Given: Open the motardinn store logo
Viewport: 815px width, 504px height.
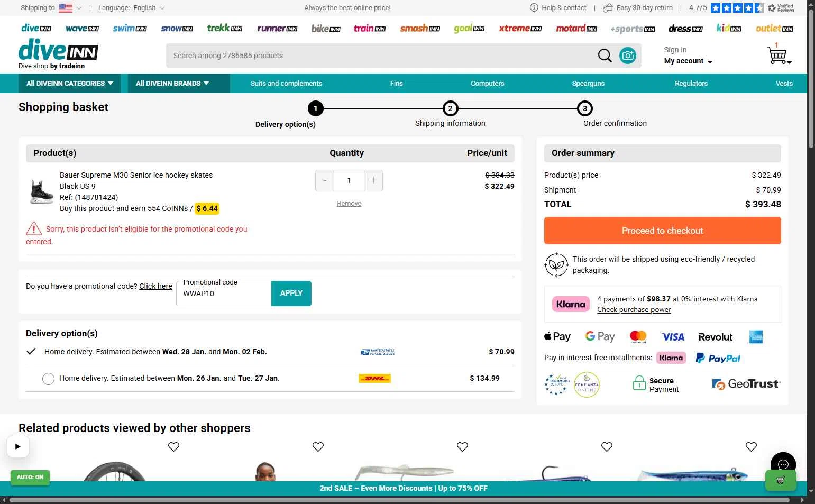Looking at the screenshot, I should pos(576,29).
